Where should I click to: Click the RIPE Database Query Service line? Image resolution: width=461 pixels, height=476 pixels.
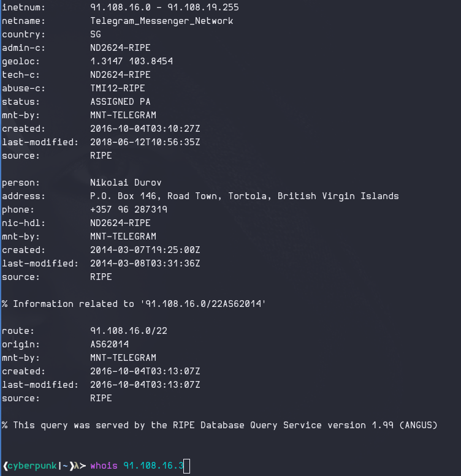pyautogui.click(x=219, y=425)
